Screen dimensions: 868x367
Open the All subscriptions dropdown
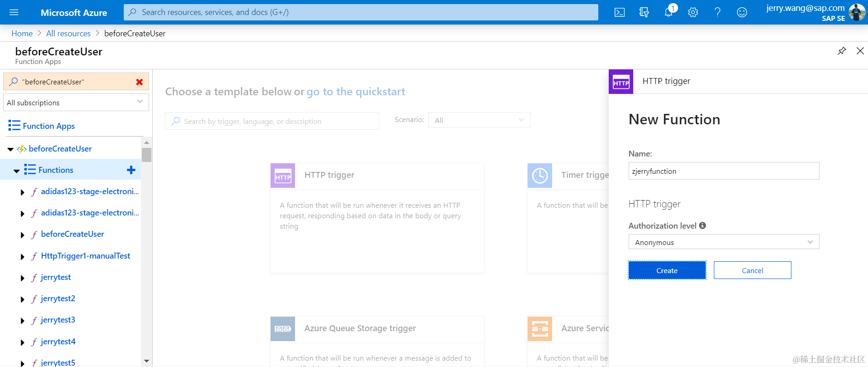coord(76,103)
